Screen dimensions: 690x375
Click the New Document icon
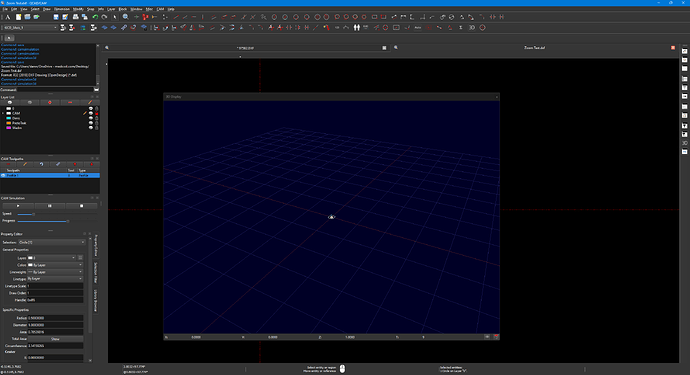click(18, 17)
